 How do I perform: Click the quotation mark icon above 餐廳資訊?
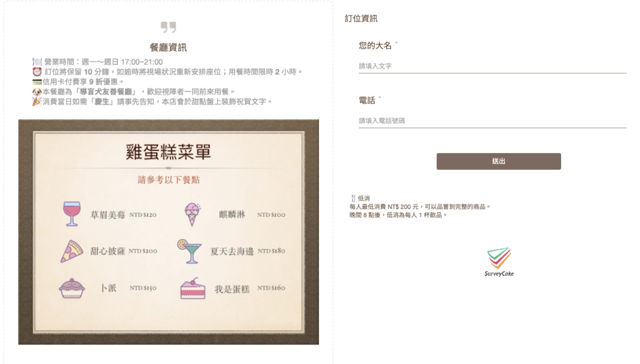coord(168,27)
